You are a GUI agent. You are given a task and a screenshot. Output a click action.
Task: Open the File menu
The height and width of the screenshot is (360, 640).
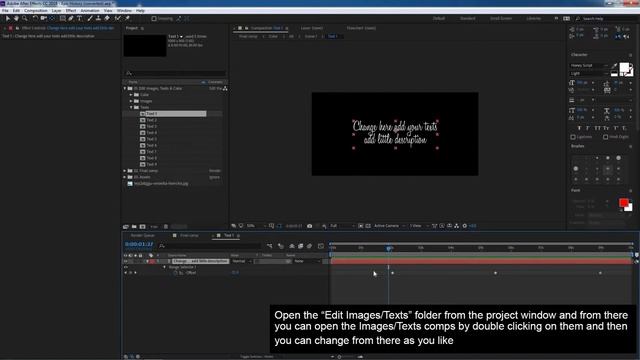click(x=5, y=11)
